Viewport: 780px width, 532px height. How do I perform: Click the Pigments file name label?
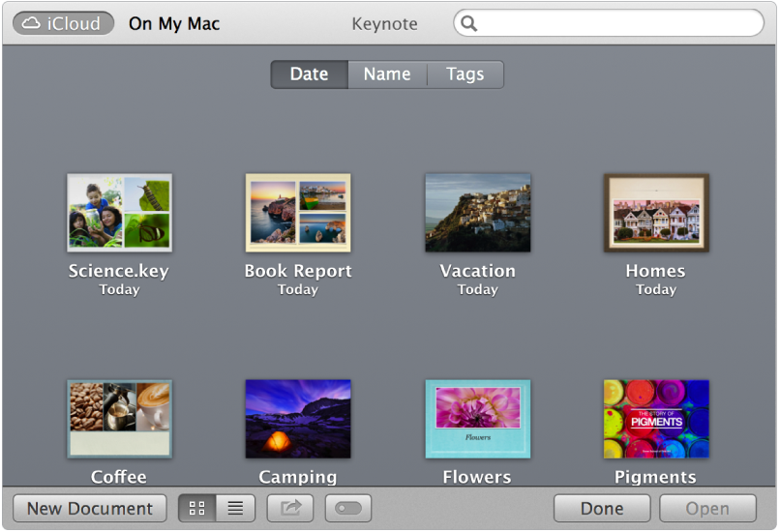pyautogui.click(x=655, y=477)
